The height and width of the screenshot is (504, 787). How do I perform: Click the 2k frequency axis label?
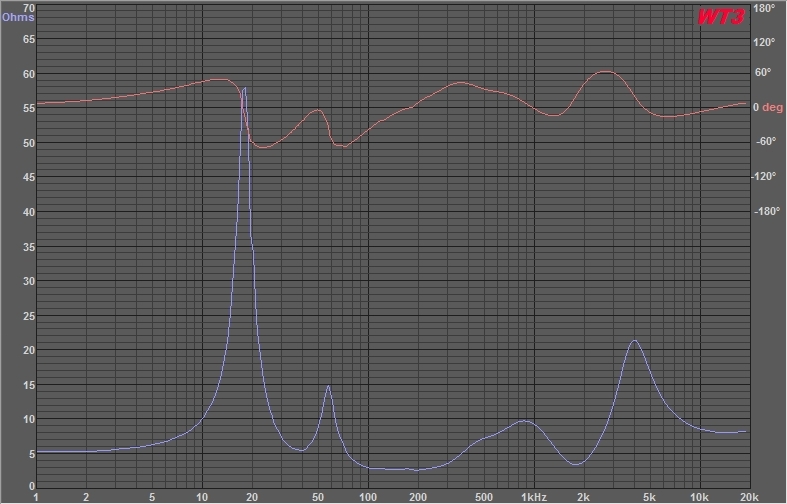[583, 497]
